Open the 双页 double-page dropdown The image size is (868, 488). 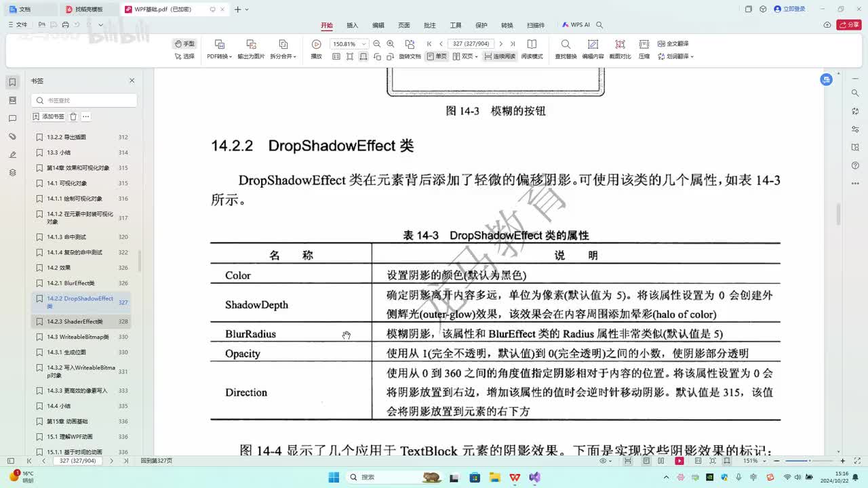coord(466,56)
